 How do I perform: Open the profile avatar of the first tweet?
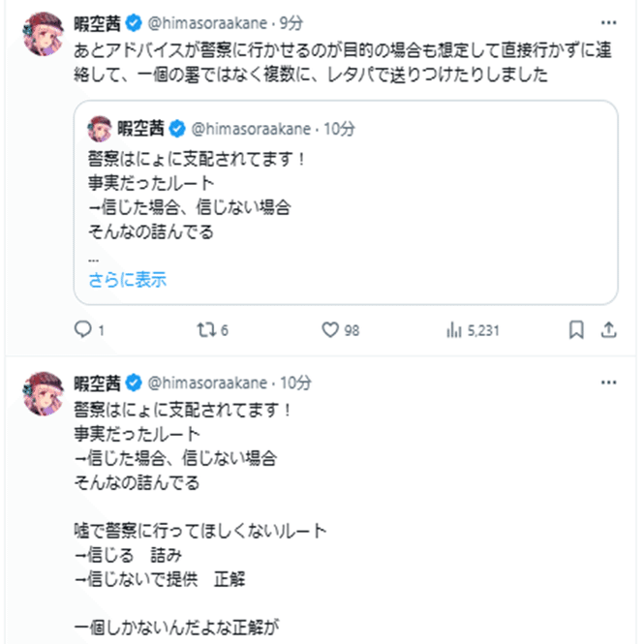click(42, 33)
